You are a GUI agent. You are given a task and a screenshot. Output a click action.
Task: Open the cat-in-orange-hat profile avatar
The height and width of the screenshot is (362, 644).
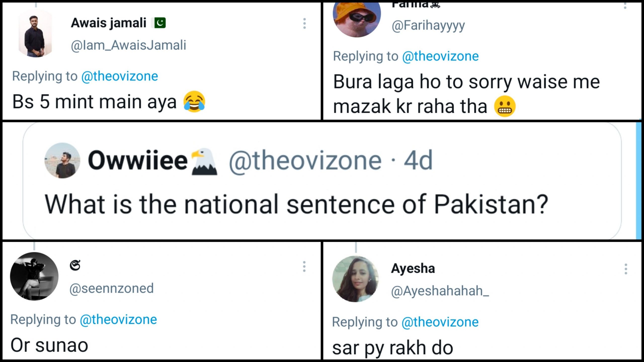(x=356, y=18)
